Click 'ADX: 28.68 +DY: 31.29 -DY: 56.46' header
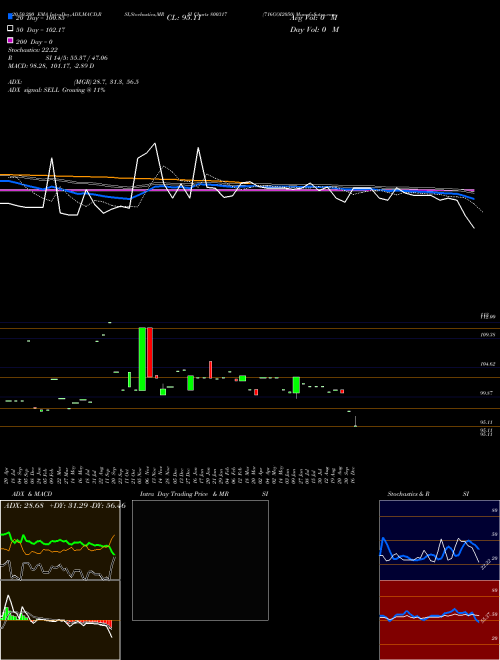Screen dimensions: 500x660 (64, 506)
